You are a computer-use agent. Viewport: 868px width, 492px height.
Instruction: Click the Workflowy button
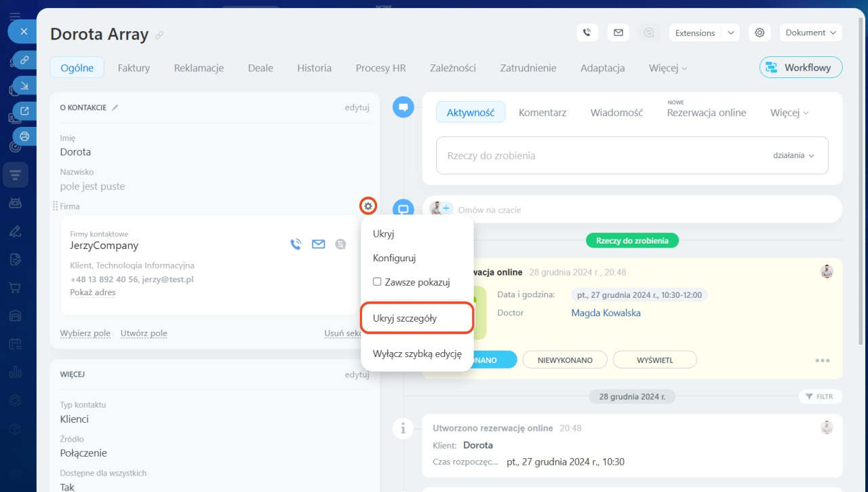pos(800,68)
